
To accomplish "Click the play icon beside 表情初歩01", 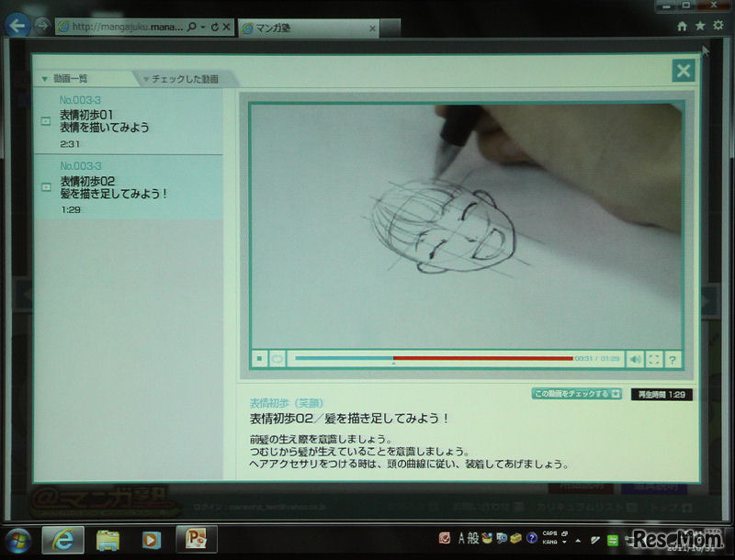I will [46, 121].
